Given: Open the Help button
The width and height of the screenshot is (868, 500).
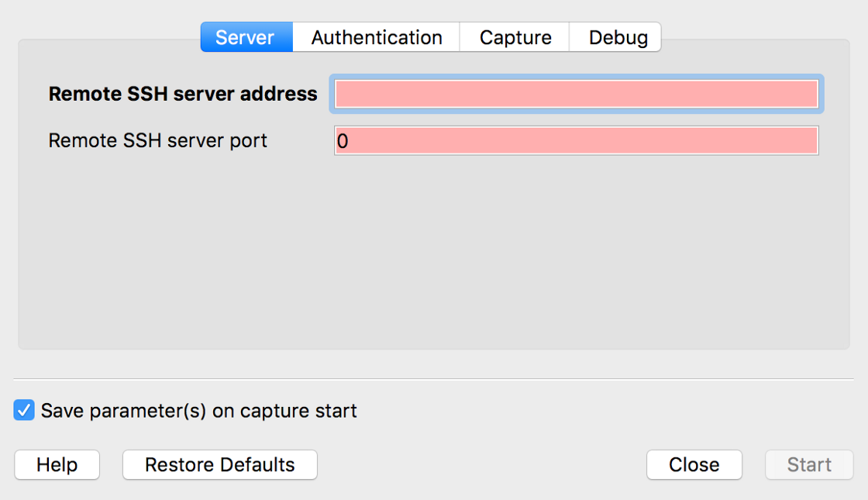Looking at the screenshot, I should tap(57, 464).
